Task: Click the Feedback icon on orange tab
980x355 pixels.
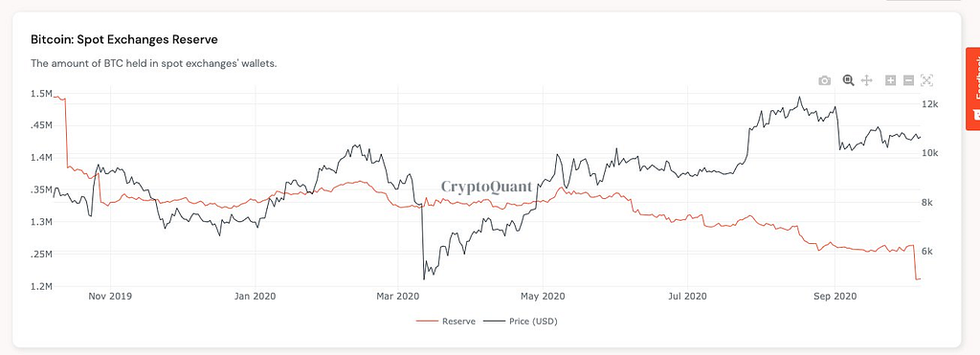Action: pos(976,115)
